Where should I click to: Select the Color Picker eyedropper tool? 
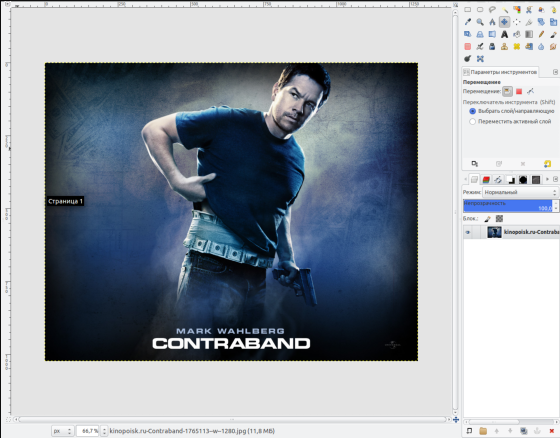click(x=468, y=22)
